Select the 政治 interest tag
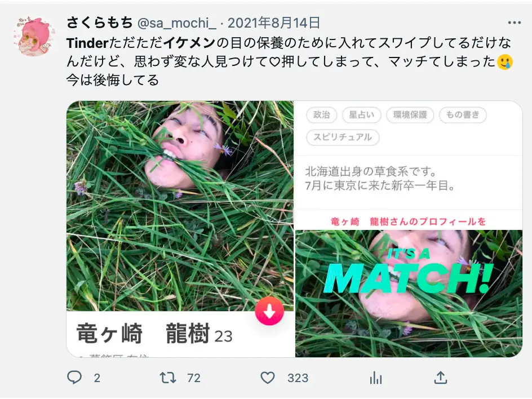The width and height of the screenshot is (532, 399). [x=321, y=114]
